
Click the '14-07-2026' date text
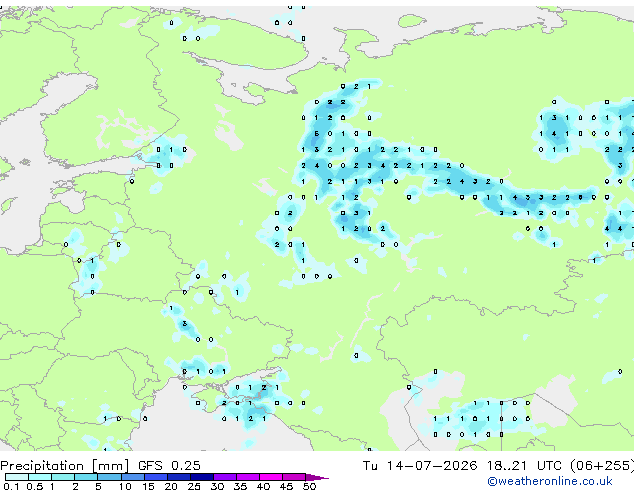pos(431,466)
